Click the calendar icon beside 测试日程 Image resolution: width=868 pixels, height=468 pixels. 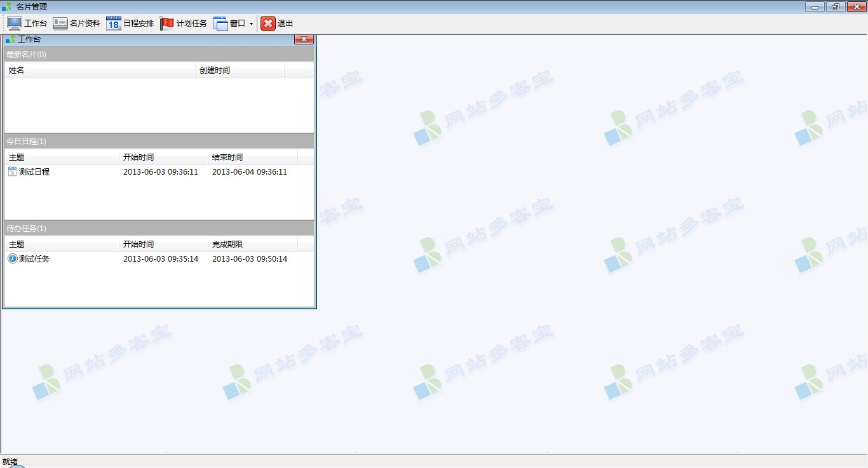click(12, 171)
